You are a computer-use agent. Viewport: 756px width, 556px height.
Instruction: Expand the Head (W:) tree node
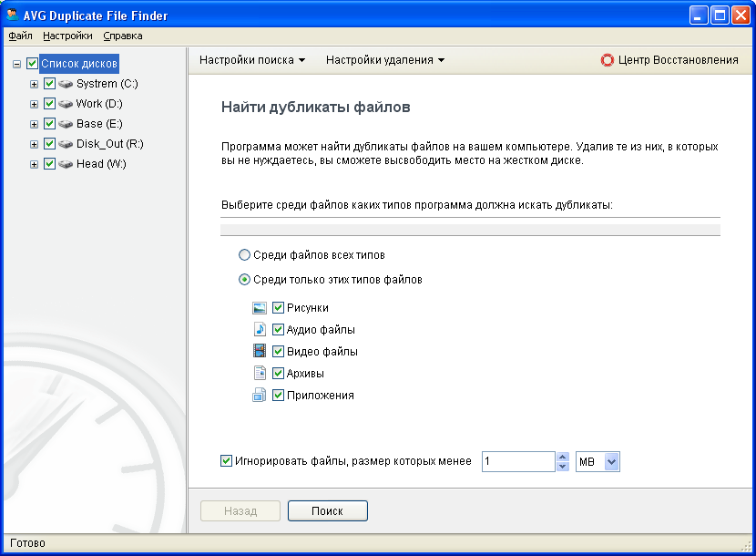(34, 165)
